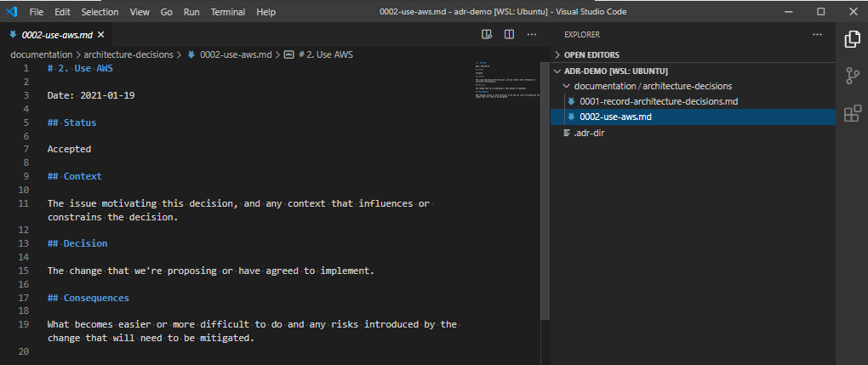Click the '## Decision' heading
Screen dimensions: 868x365
tap(77, 243)
